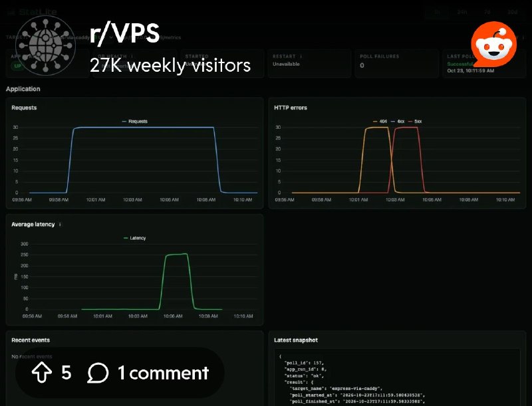
Task: Open the r/VPS subreddit title link
Action: point(124,33)
